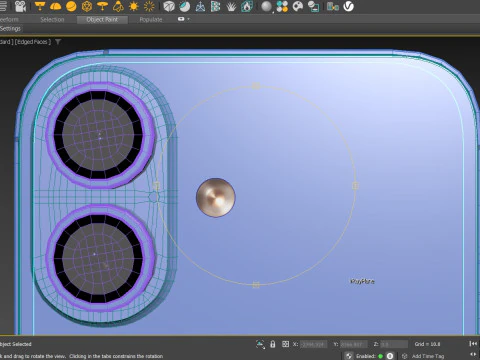This screenshot has width=480, height=360.
Task: Click the X coordinate input field
Action: 313,344
